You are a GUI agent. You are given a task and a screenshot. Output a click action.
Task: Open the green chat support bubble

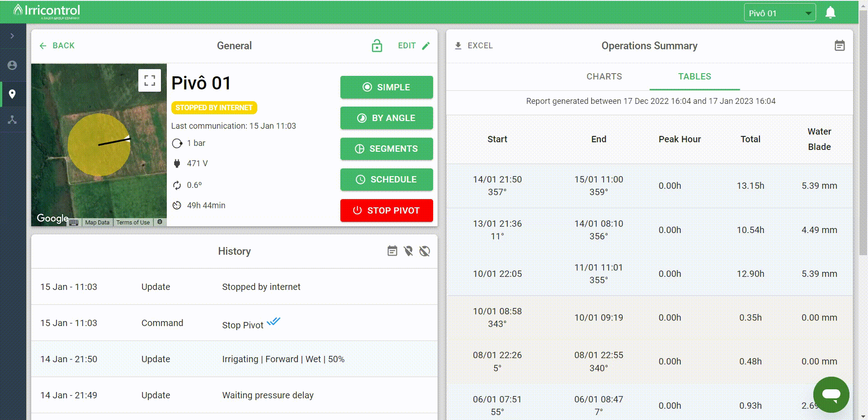tap(831, 394)
